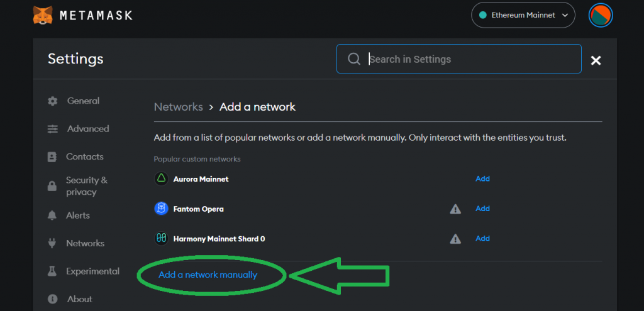
Task: Add the Fantom Opera network
Action: click(482, 209)
